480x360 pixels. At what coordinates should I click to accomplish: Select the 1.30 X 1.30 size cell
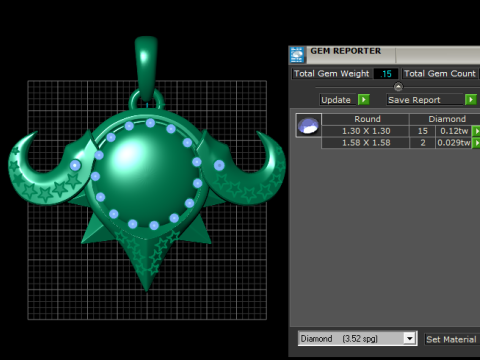coord(366,131)
